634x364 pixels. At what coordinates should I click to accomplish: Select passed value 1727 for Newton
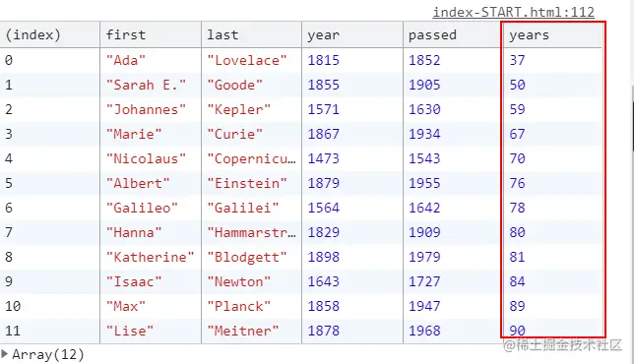[424, 281]
